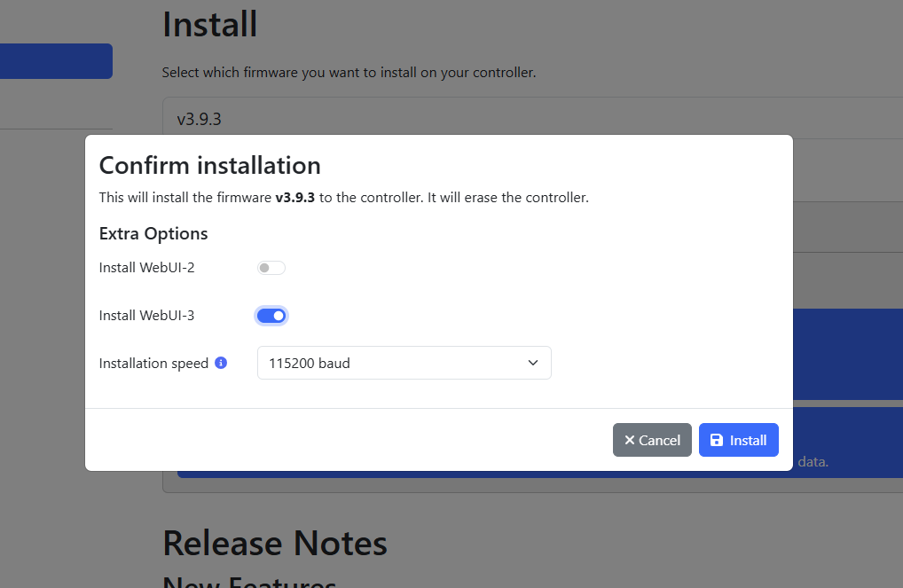Click the Install WebUI-2 label text
The width and height of the screenshot is (903, 588).
(x=147, y=268)
